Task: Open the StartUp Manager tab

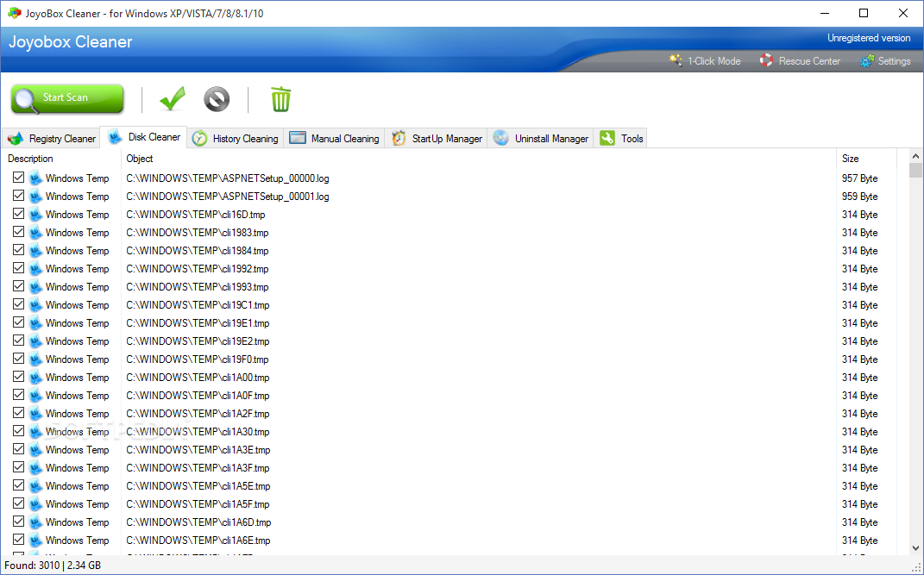Action: coord(436,138)
